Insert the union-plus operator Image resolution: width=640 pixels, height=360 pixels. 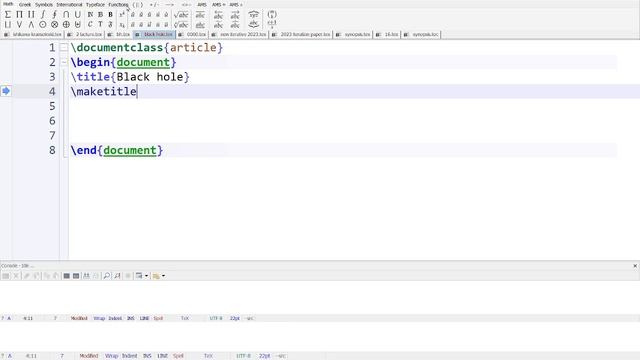click(x=78, y=24)
